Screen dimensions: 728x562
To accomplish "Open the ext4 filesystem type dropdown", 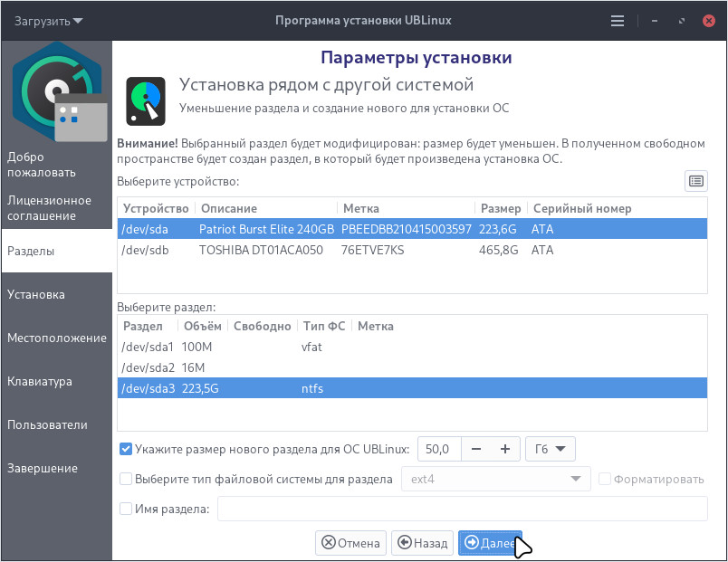I will pyautogui.click(x=496, y=479).
